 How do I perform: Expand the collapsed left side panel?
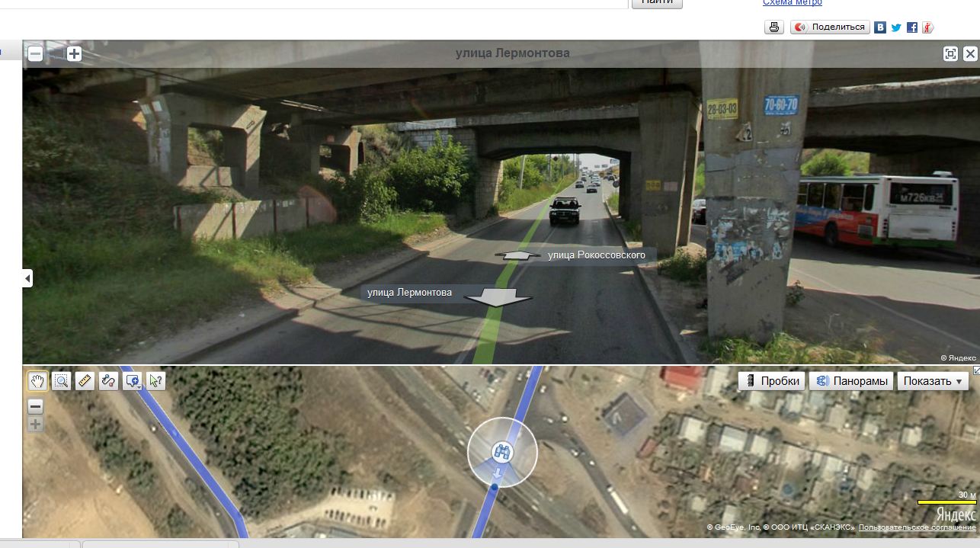pos(27,278)
